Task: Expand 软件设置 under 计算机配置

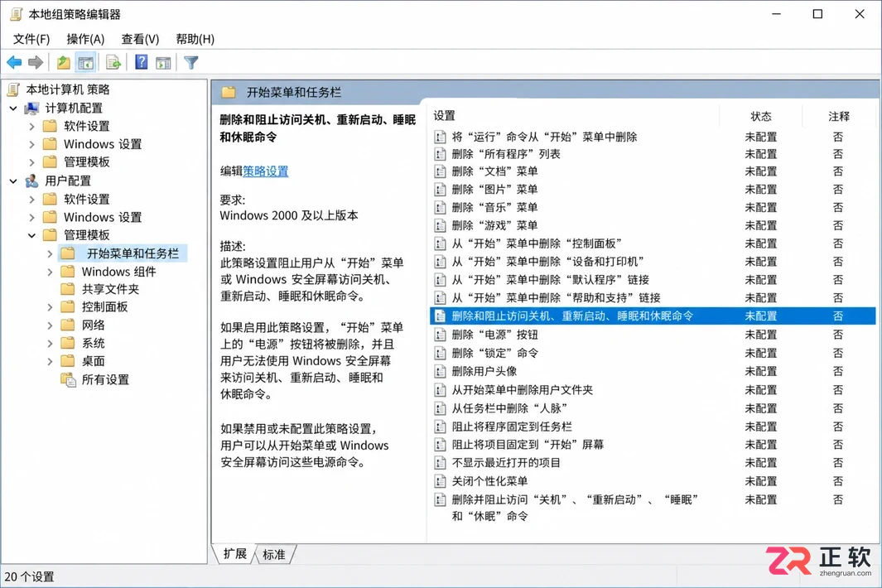Action: (32, 126)
